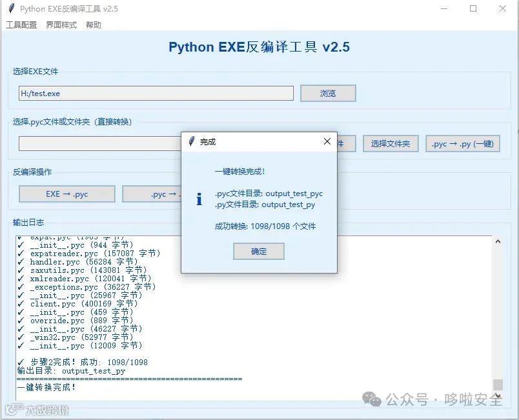519x420 pixels.
Task: Click dialog text .py文件目录: output_test_py
Action: [x=265, y=205]
